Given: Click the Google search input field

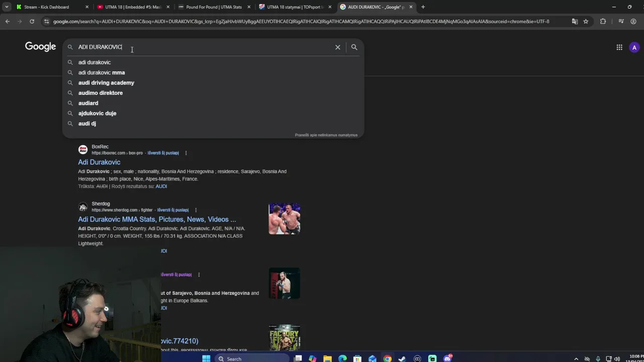Looking at the screenshot, I should 204,47.
